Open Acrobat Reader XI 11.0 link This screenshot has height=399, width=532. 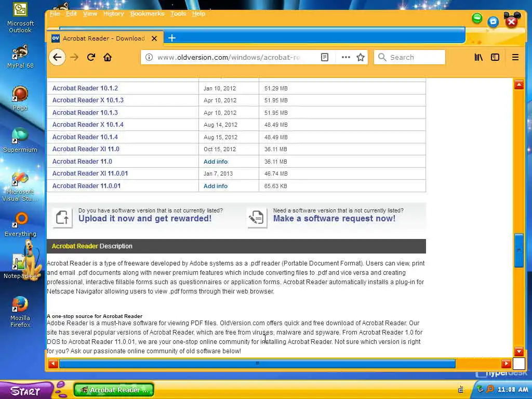(86, 149)
